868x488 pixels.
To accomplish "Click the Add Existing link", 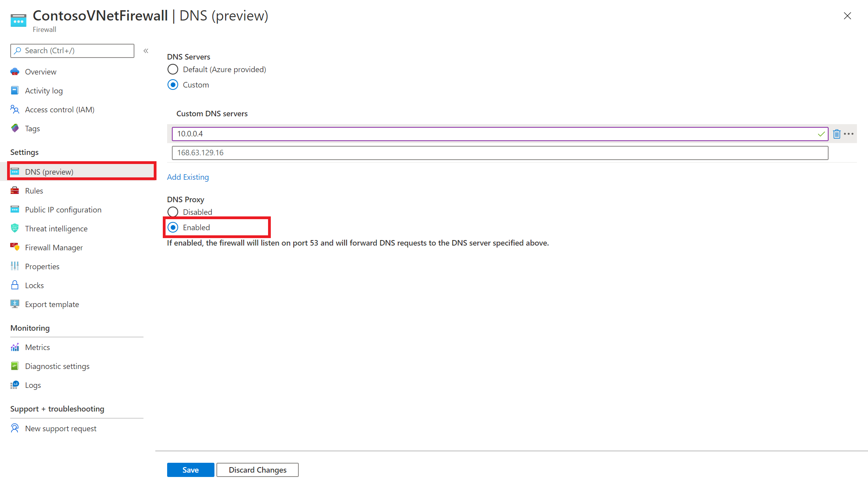I will [x=188, y=176].
